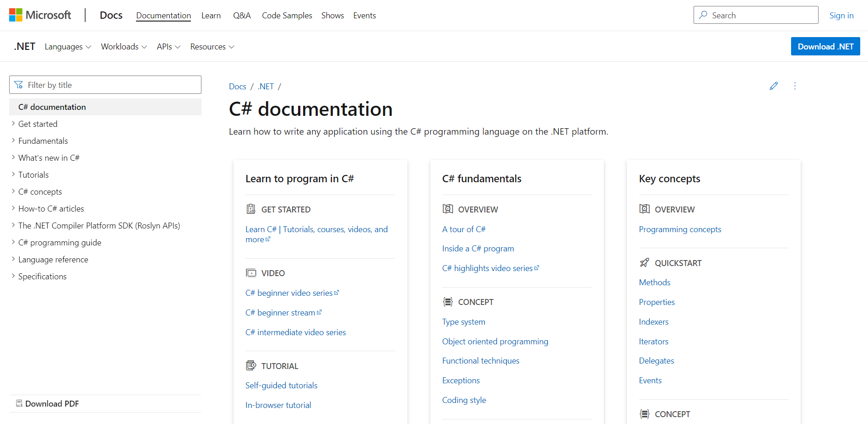Expand C# programming guide node
Viewport: 868px width, 424px height.
pyautogui.click(x=13, y=242)
